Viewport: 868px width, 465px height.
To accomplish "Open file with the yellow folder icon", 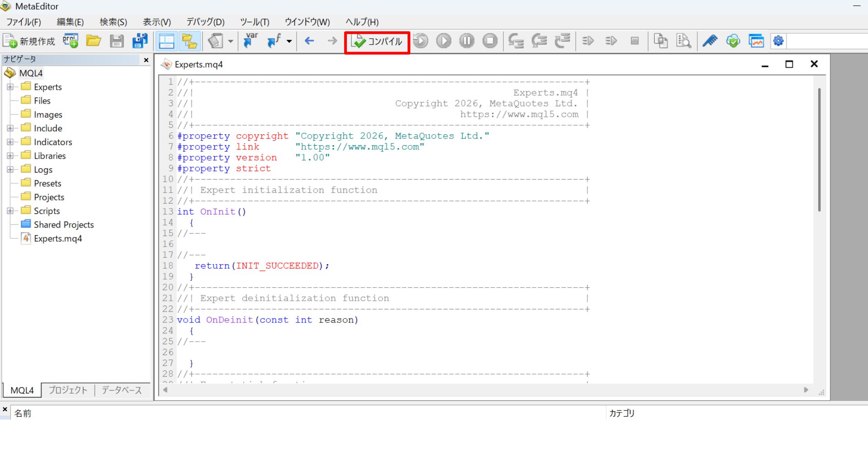I will [93, 41].
